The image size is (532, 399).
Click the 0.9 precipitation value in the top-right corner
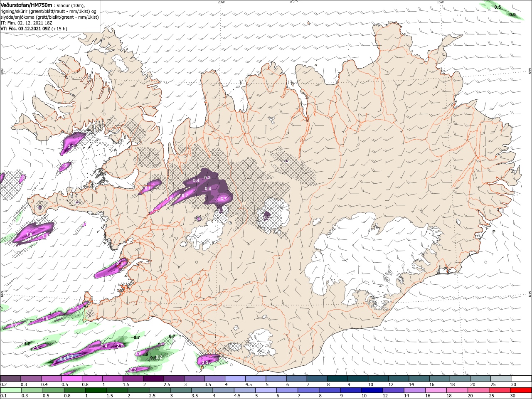tap(512, 15)
